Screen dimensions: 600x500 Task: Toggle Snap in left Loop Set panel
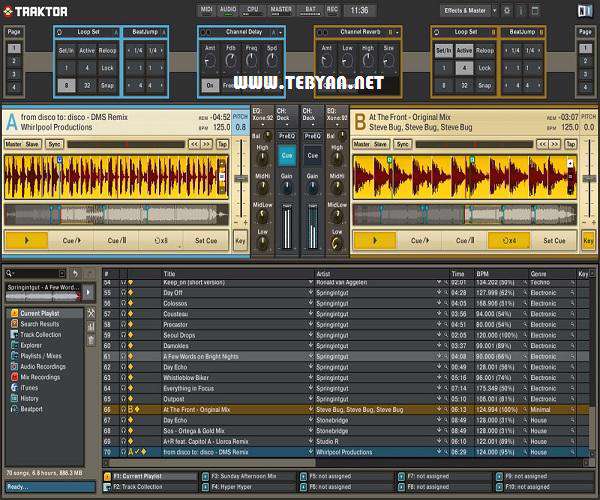pos(107,85)
